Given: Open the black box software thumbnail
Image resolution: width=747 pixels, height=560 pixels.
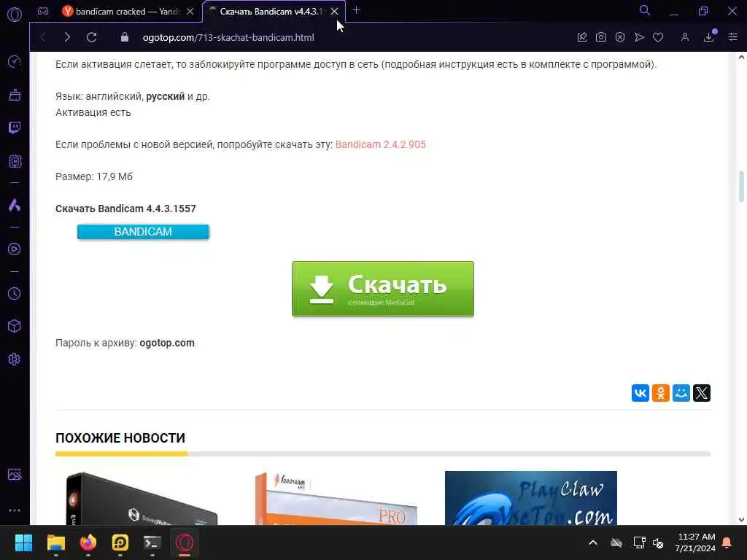Looking at the screenshot, I should [142, 498].
